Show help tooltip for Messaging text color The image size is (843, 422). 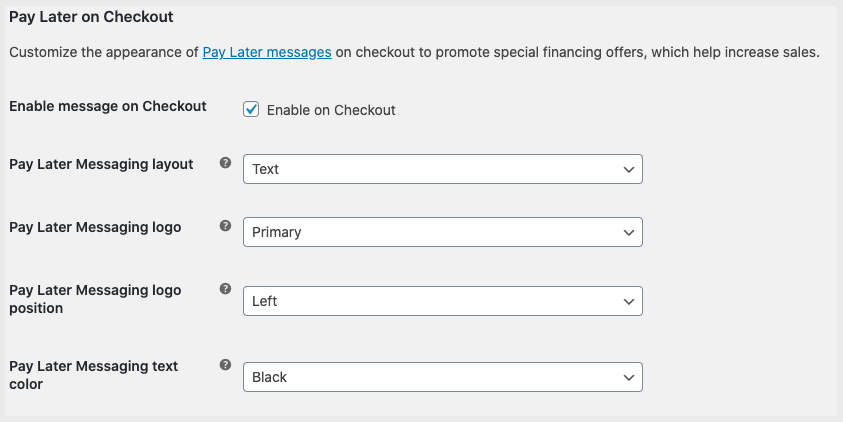coord(225,365)
